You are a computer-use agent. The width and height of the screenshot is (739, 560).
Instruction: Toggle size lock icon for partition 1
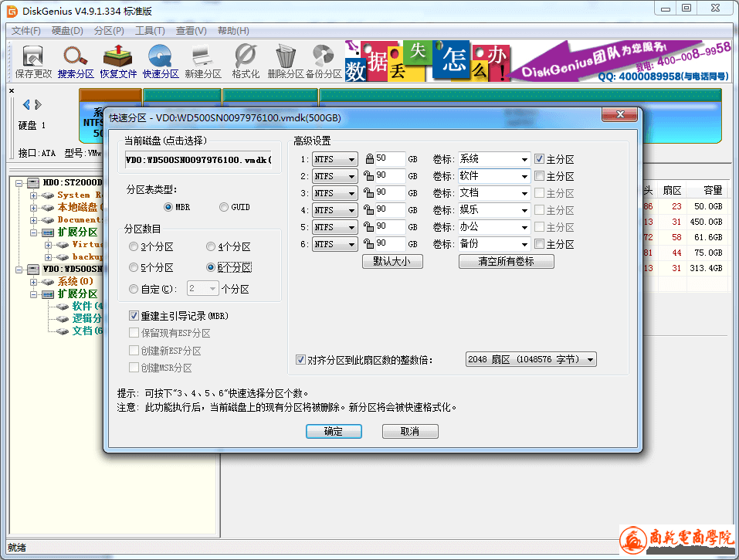[x=369, y=159]
